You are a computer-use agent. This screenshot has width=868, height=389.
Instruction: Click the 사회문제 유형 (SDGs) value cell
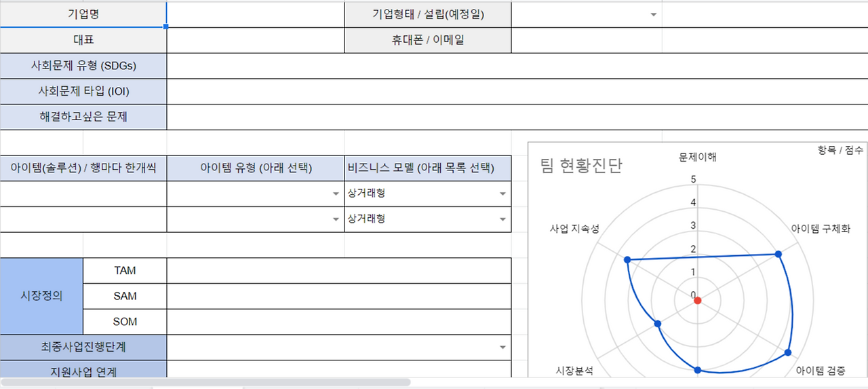pyautogui.click(x=517, y=66)
